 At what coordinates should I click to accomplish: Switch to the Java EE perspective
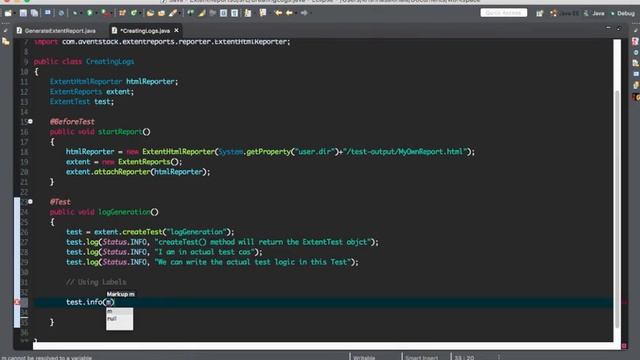pos(564,13)
